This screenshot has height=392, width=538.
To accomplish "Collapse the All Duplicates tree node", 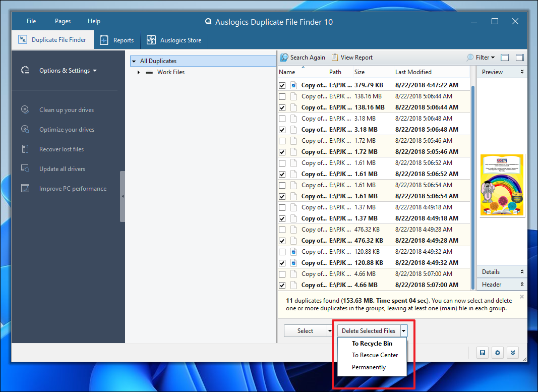I will click(134, 62).
